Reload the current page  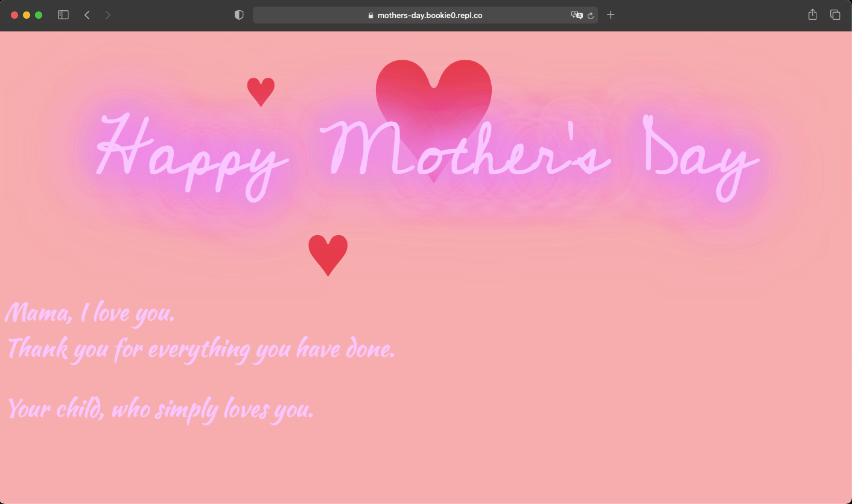(x=590, y=15)
